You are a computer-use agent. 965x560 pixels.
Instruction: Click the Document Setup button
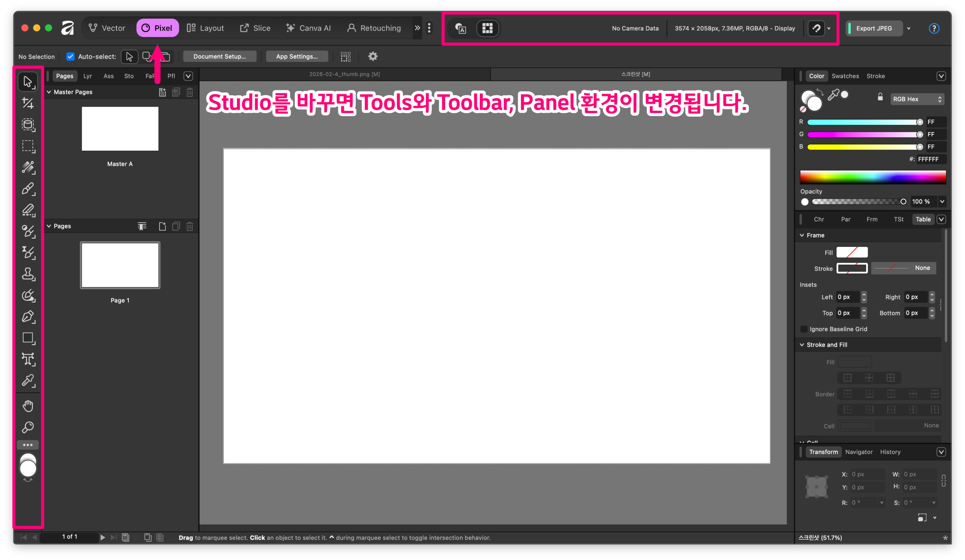pos(219,57)
